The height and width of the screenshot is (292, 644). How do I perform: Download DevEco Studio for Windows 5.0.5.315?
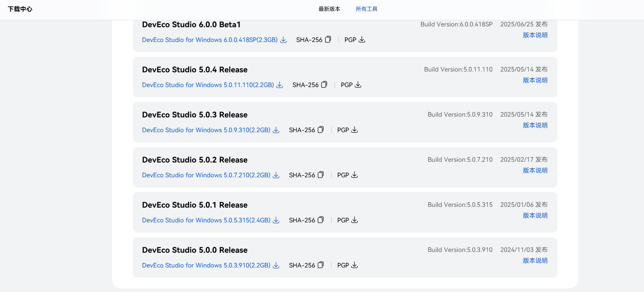[210, 220]
